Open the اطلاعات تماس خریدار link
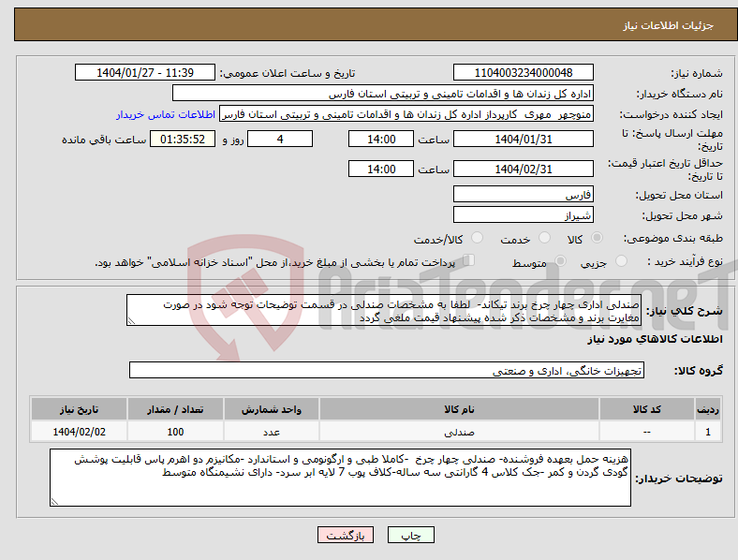Viewport: 738px width, 560px height. click(x=166, y=115)
